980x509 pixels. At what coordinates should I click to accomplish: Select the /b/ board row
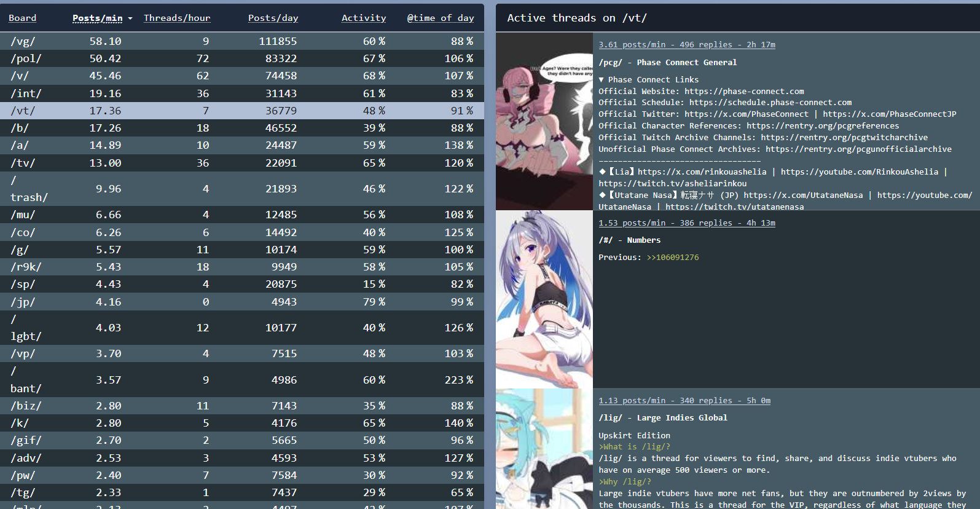242,128
